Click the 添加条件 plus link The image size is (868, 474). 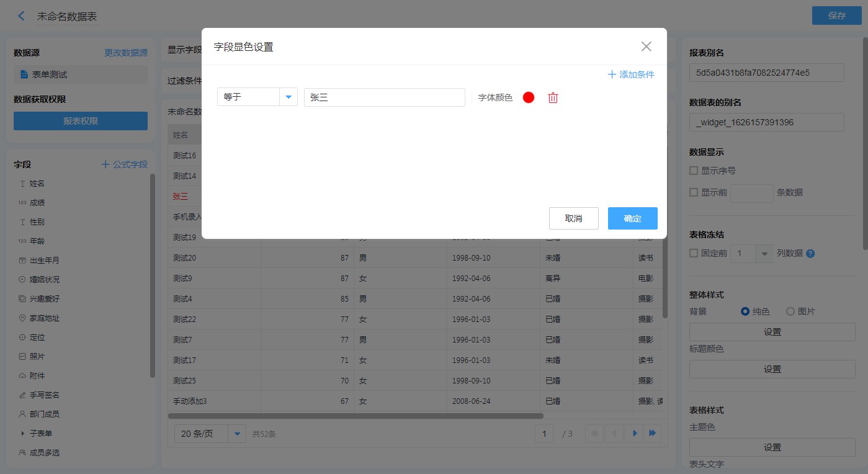point(630,74)
